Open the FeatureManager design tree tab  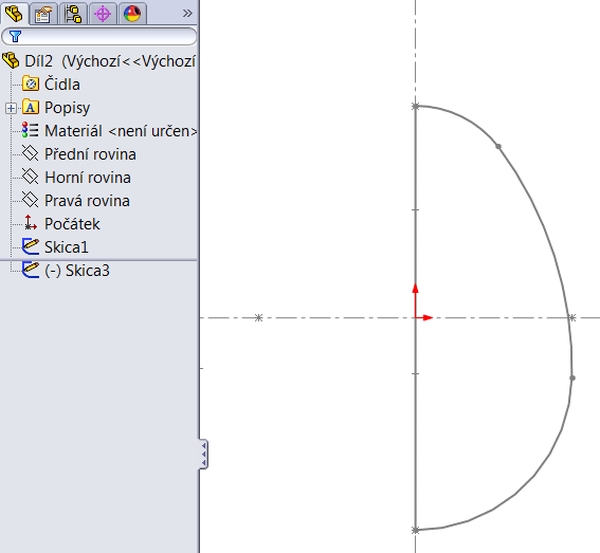pyautogui.click(x=14, y=13)
